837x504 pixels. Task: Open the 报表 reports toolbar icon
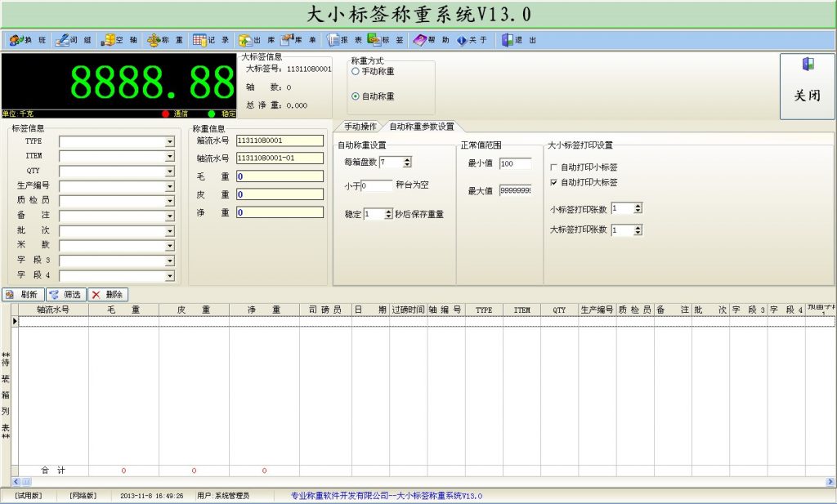coord(344,40)
